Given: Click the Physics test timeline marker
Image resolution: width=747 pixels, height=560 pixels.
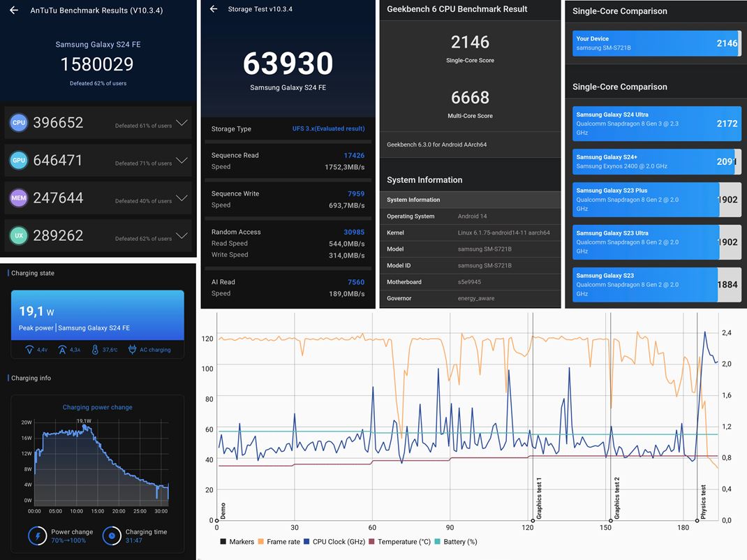Looking at the screenshot, I should click(x=697, y=520).
